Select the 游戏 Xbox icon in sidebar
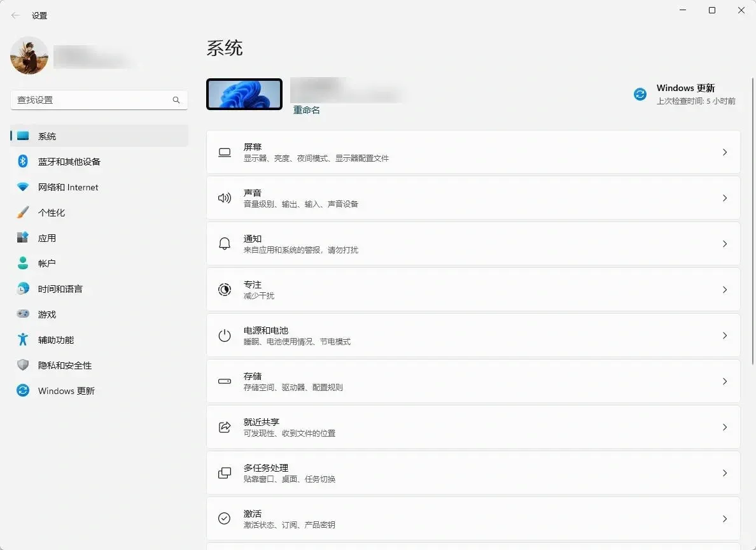756x550 pixels. [22, 314]
